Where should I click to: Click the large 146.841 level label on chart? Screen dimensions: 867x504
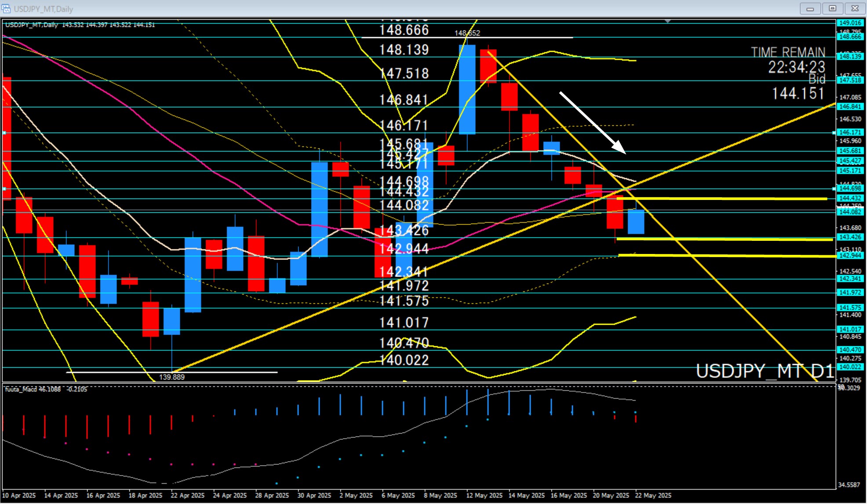click(x=404, y=100)
